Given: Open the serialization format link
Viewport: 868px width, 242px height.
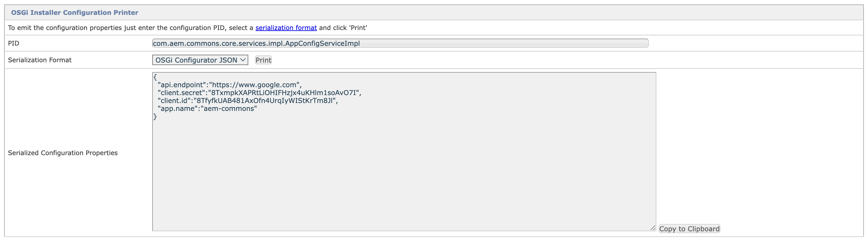Looking at the screenshot, I should click(286, 27).
